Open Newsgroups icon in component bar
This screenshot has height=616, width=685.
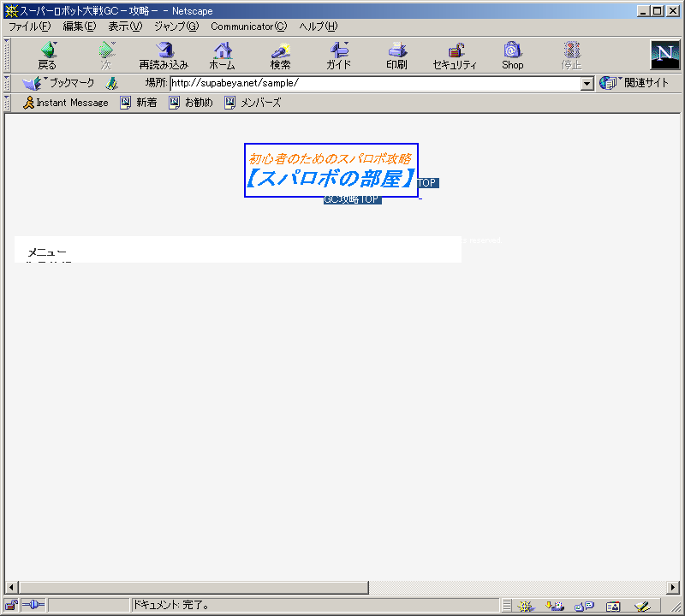(x=584, y=606)
